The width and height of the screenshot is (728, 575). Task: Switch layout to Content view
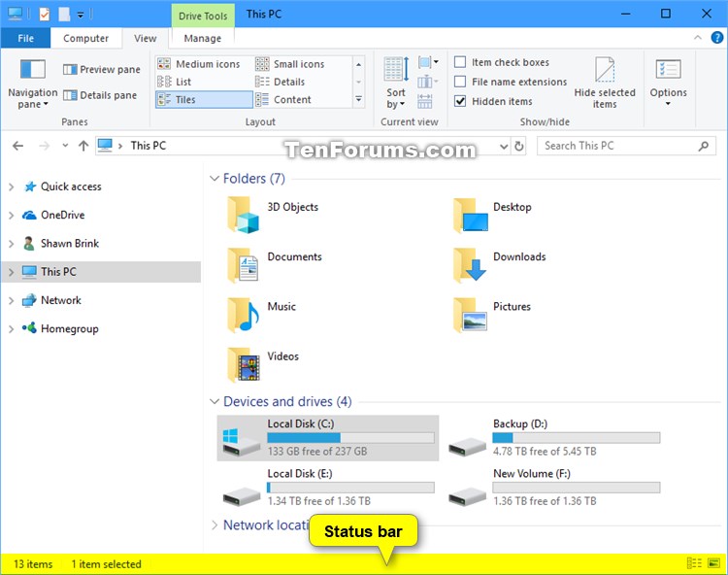283,99
